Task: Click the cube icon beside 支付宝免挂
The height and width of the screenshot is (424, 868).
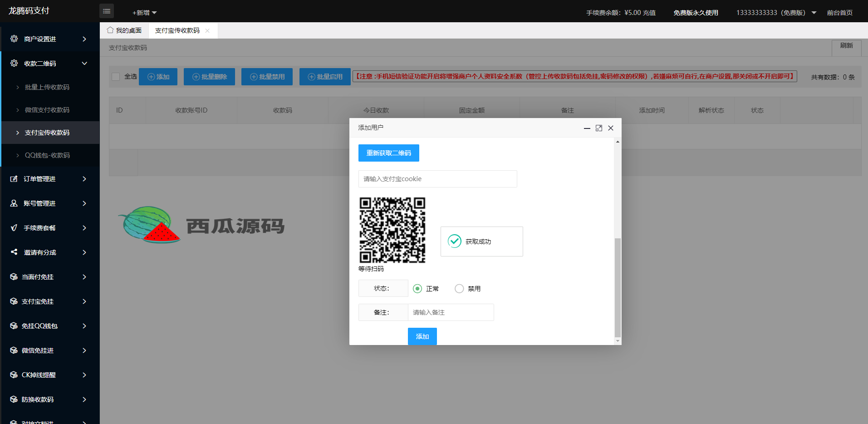Action: (14, 301)
